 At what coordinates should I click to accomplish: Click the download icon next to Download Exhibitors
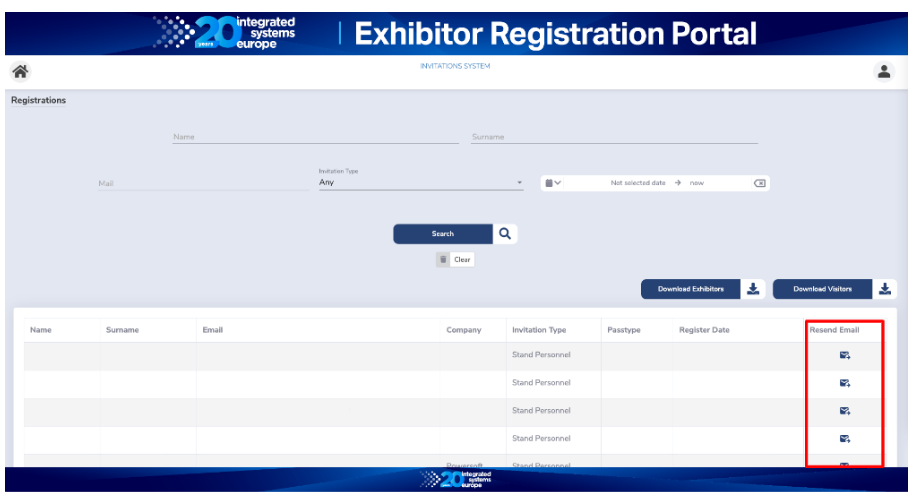(x=753, y=289)
